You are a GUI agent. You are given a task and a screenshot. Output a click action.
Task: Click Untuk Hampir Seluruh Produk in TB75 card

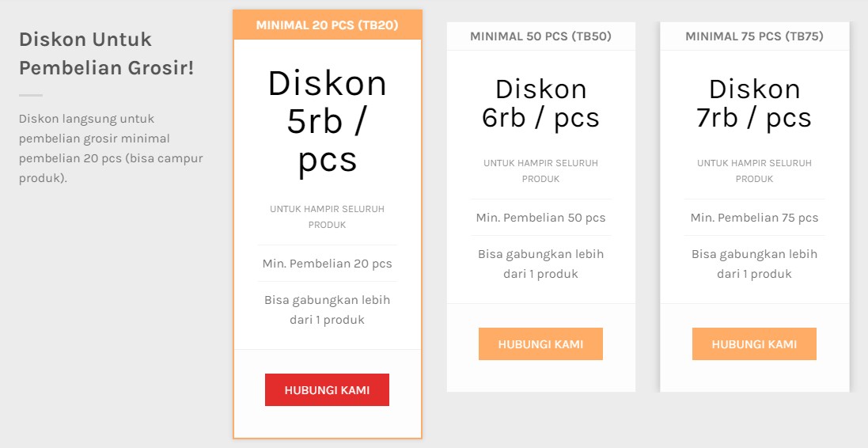(x=754, y=171)
